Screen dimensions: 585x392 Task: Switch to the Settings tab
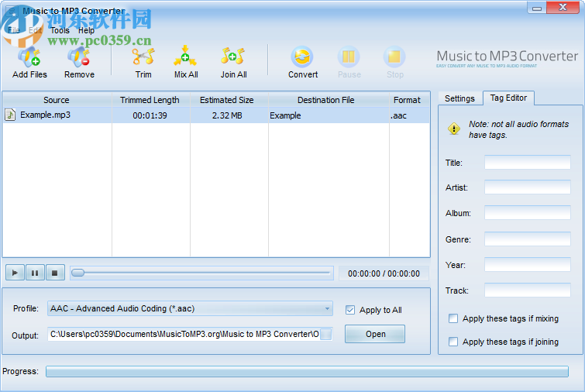(x=459, y=98)
